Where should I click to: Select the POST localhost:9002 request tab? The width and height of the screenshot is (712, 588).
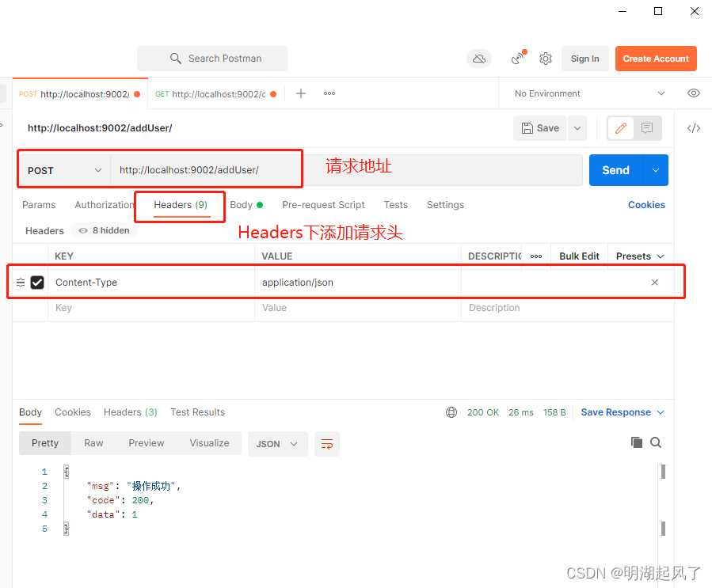pyautogui.click(x=80, y=94)
